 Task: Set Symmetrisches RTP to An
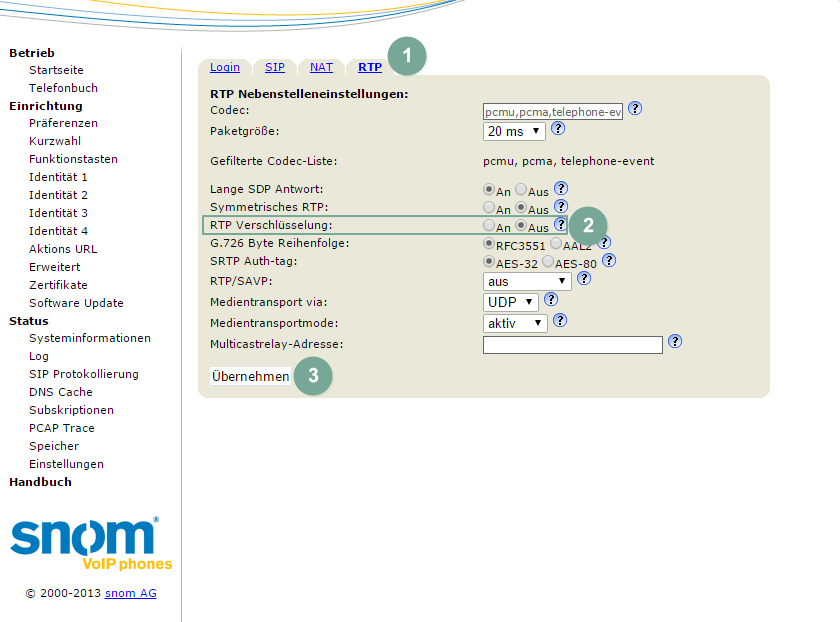489,208
